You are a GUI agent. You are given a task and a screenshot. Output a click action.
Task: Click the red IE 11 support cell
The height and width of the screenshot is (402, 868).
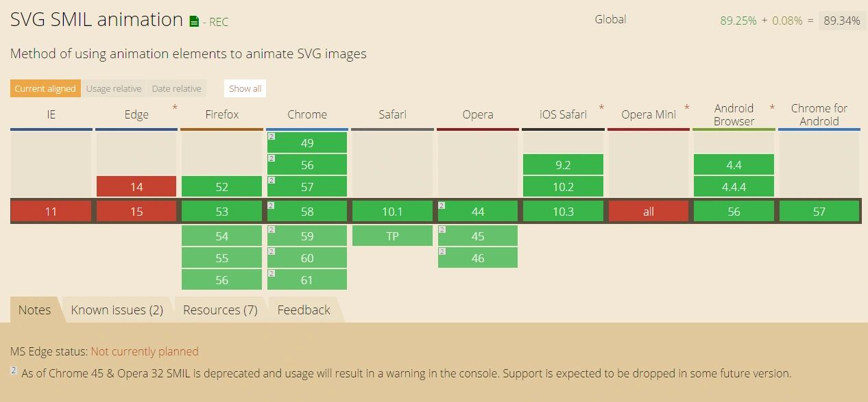coord(51,212)
